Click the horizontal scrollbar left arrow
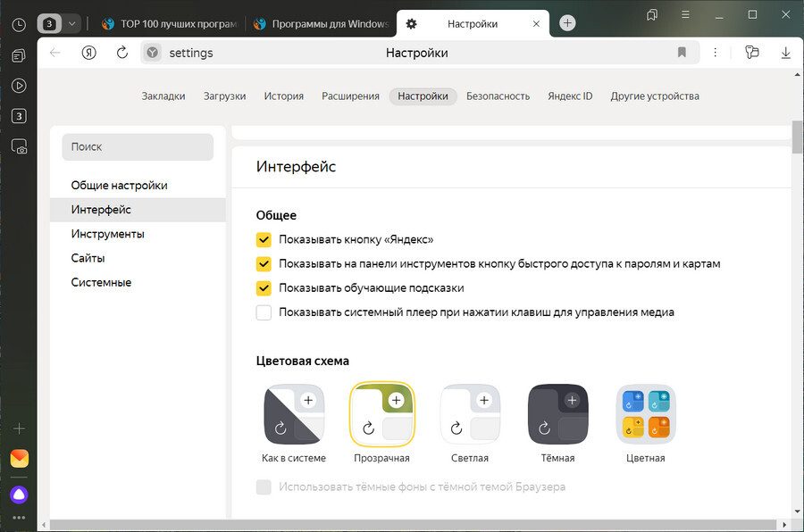The width and height of the screenshot is (804, 532). 44,525
